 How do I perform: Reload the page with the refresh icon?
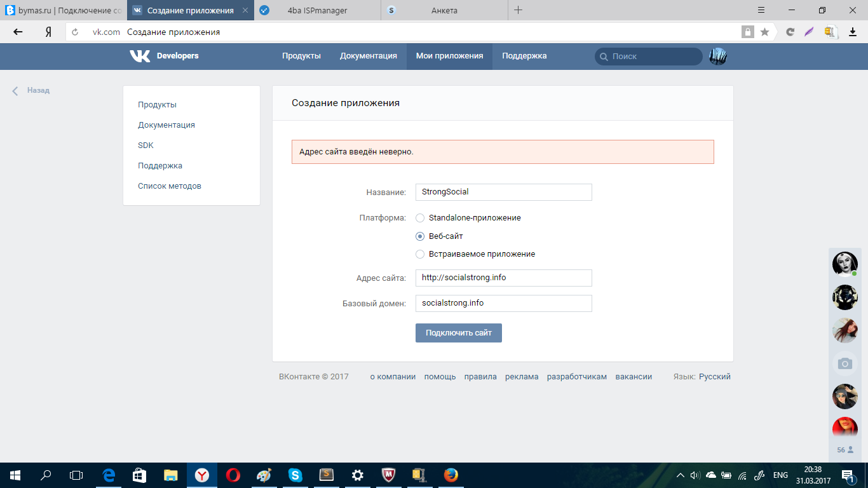(76, 32)
